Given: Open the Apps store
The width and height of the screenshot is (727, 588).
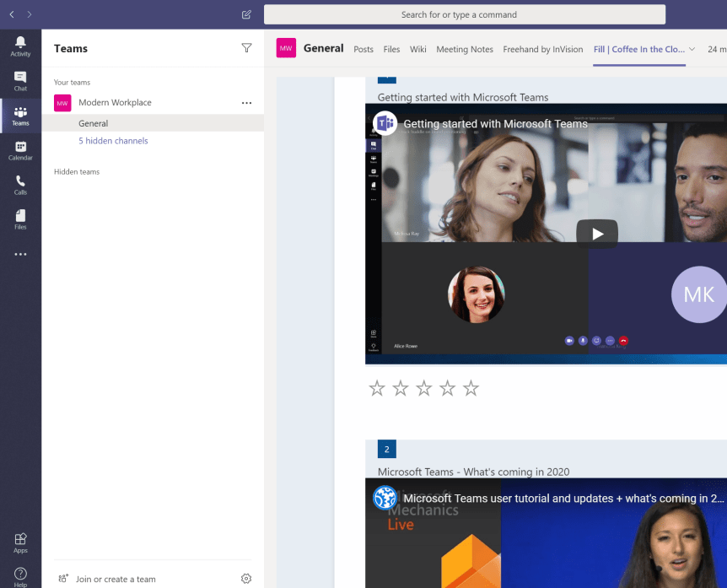Looking at the screenshot, I should click(20, 542).
